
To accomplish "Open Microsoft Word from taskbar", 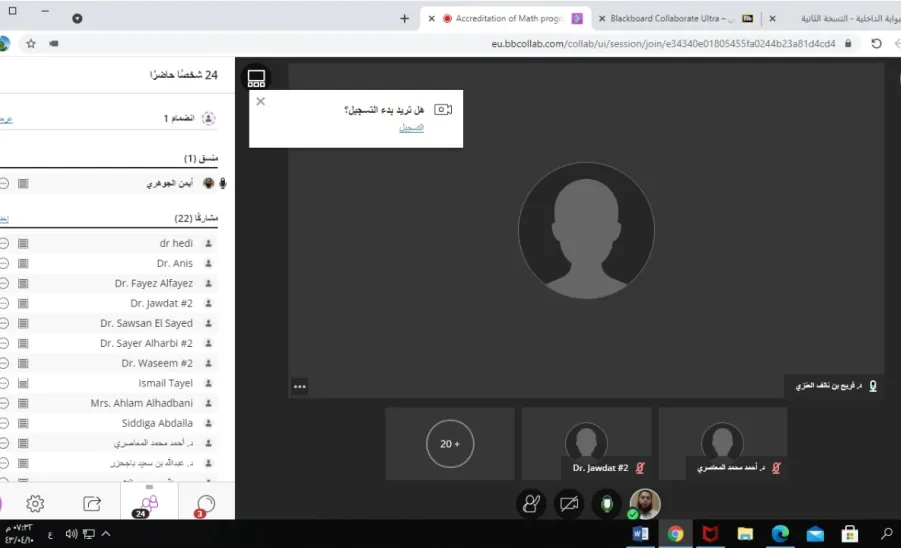I will [640, 534].
